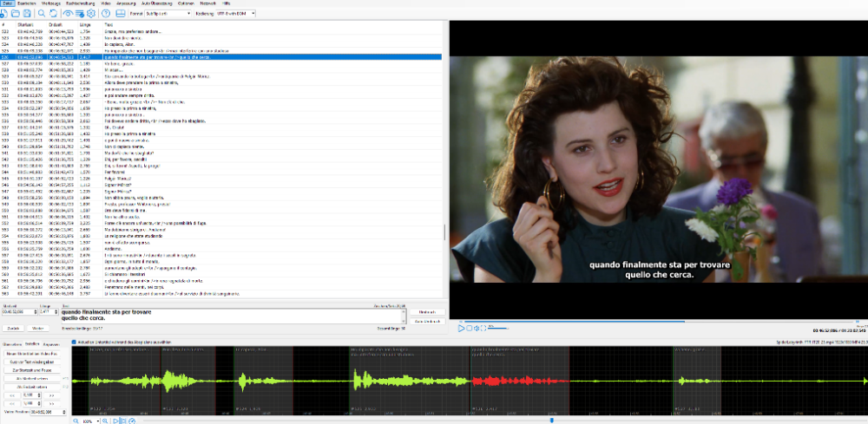Open the Datei menu
This screenshot has height=424, width=868.
click(7, 3)
